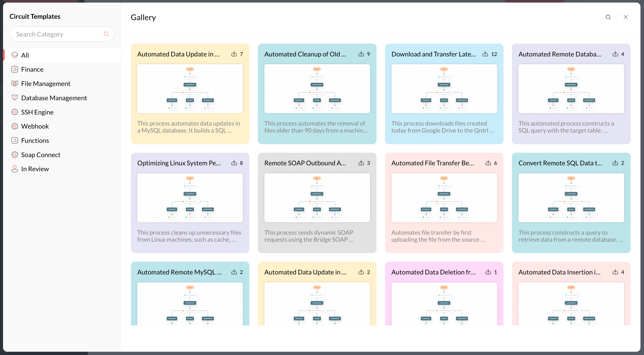Open the In Review category

point(35,169)
